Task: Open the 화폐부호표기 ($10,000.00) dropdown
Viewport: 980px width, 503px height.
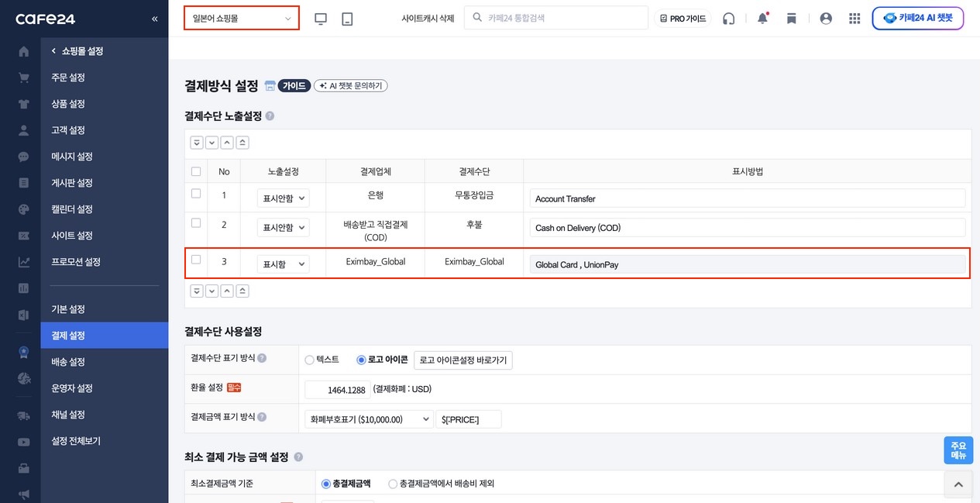Action: (369, 419)
